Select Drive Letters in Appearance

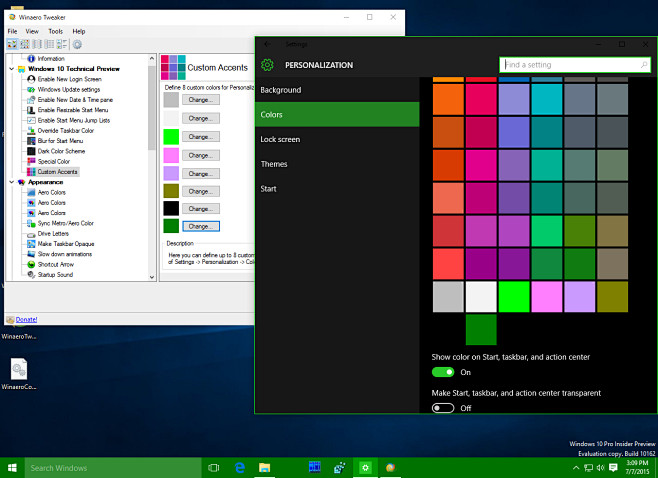pos(53,233)
